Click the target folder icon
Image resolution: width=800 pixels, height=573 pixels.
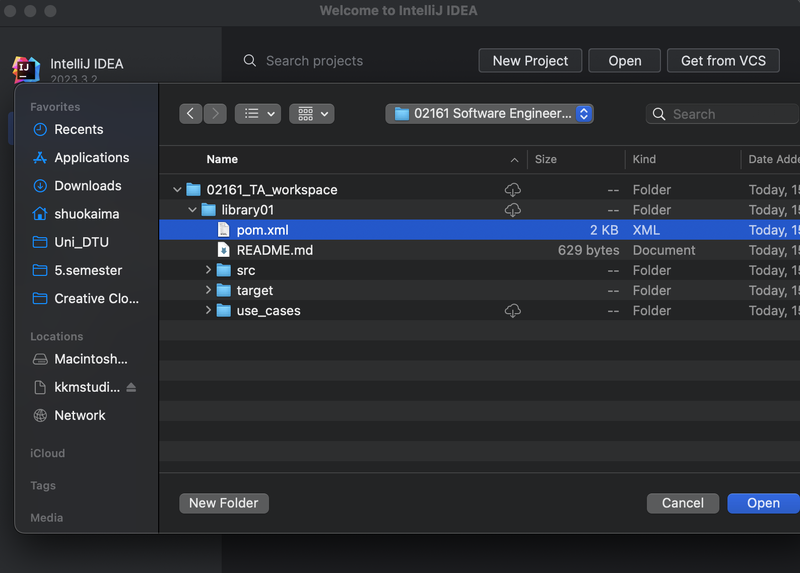tap(223, 290)
